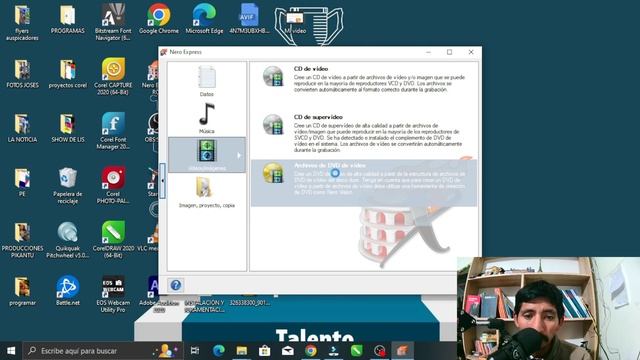640x360 pixels.
Task: Launch EOS Webcam Utility Pro
Action: [x=113, y=294]
